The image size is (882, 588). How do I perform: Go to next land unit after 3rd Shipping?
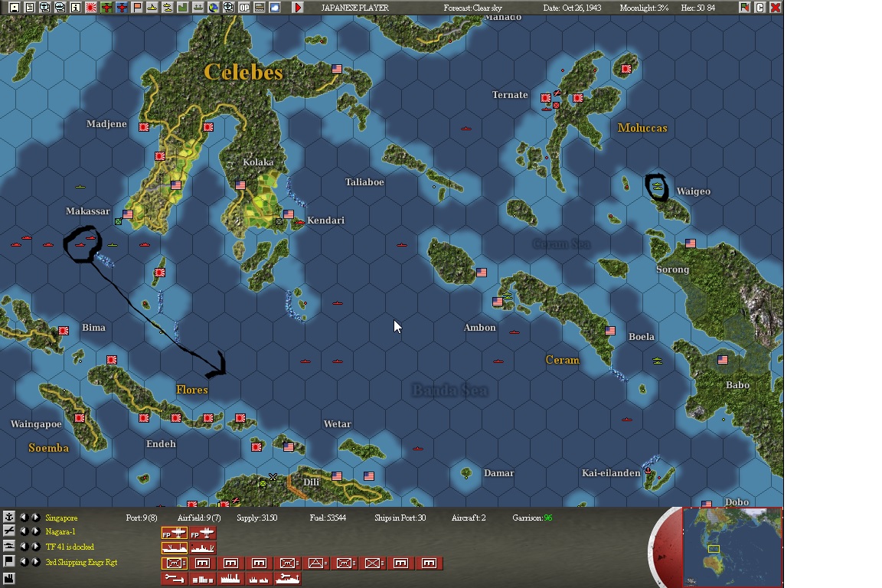pos(35,561)
